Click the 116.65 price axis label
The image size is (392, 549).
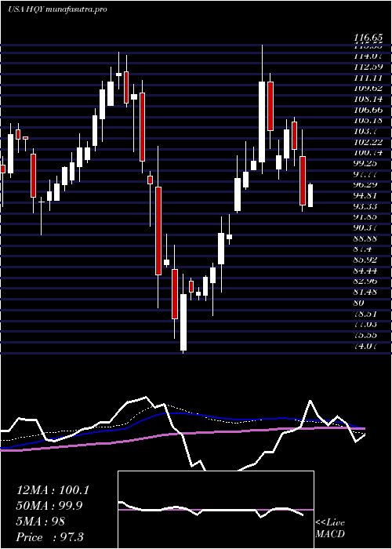pos(368,38)
